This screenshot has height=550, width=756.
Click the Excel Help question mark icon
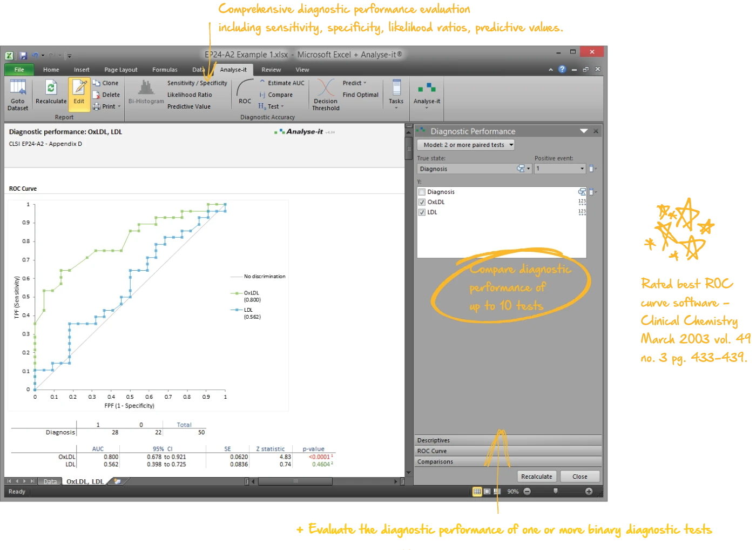tap(562, 69)
